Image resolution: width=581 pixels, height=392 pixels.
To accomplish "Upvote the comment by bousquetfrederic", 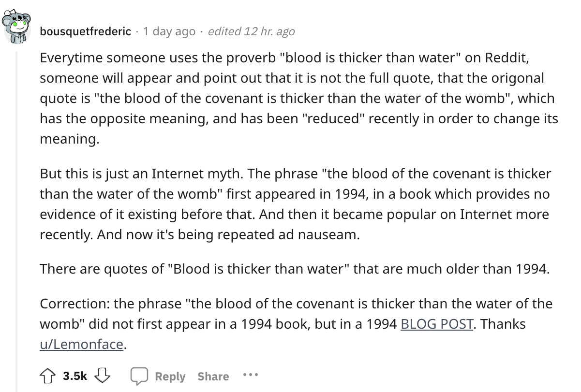I will tap(47, 376).
